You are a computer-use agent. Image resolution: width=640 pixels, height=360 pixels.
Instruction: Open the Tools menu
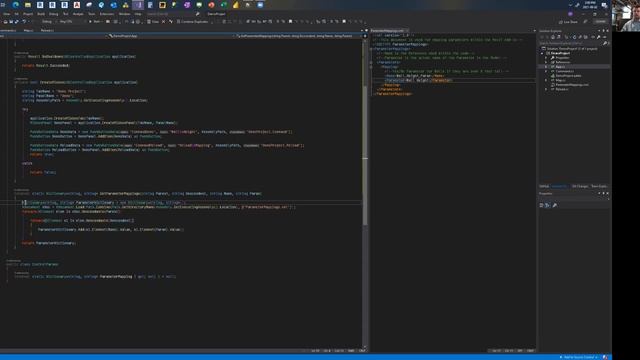(91, 14)
